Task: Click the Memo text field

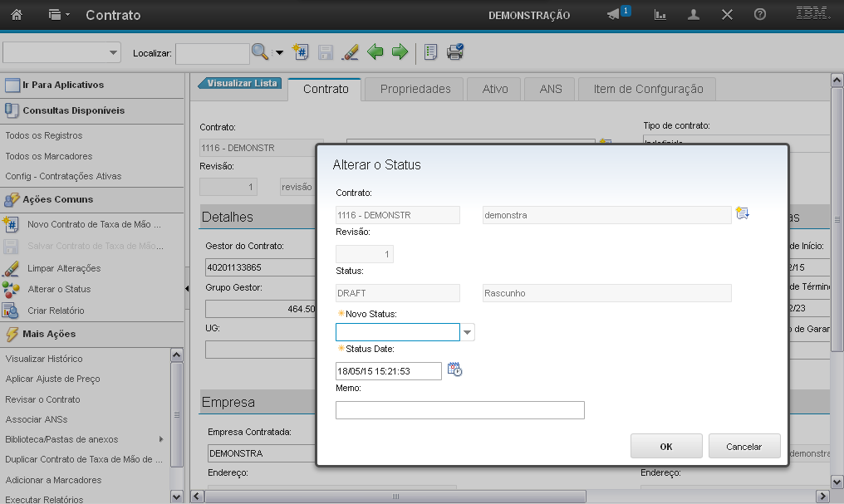Action: (459, 410)
